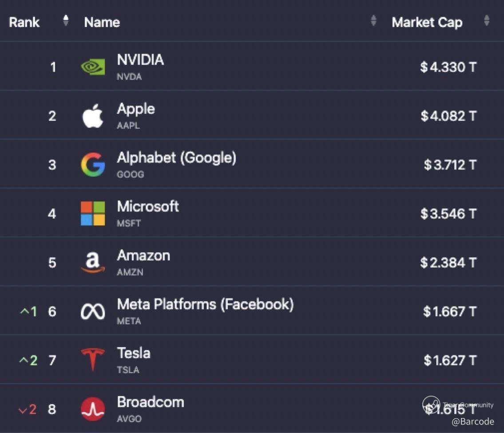Sort by Name column arrows
Image resolution: width=504 pixels, height=433 pixels.
[x=373, y=20]
